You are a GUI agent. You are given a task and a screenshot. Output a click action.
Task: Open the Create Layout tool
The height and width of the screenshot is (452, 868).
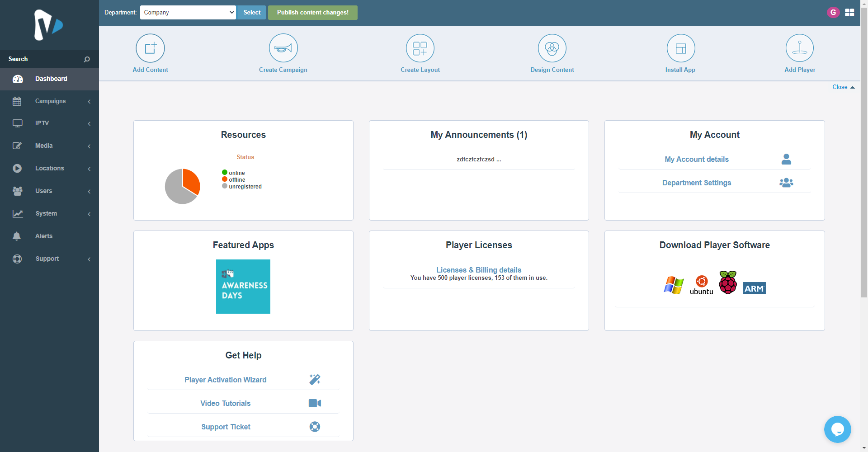point(420,53)
